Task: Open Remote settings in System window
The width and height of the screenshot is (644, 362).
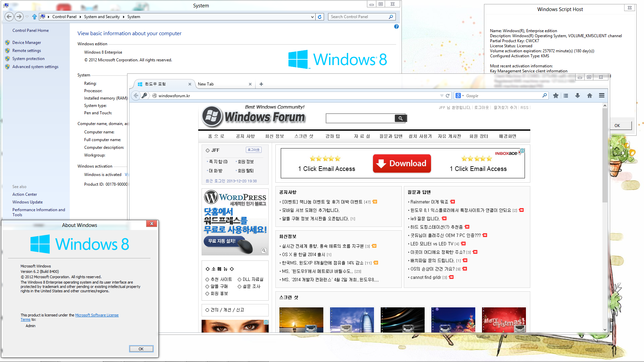Action: tap(26, 51)
